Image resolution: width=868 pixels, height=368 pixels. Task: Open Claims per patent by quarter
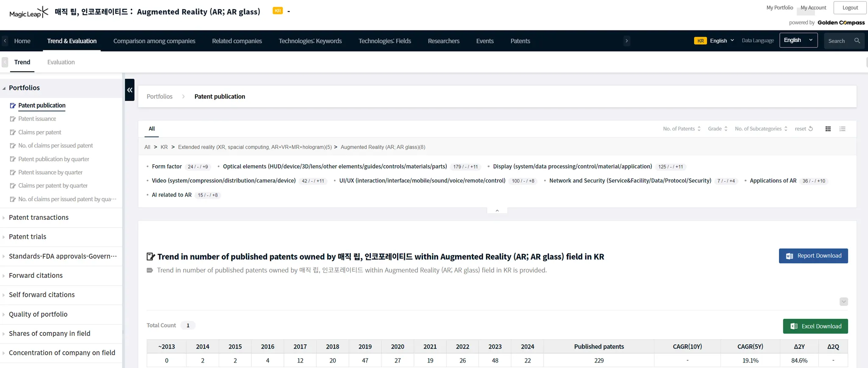(x=53, y=185)
